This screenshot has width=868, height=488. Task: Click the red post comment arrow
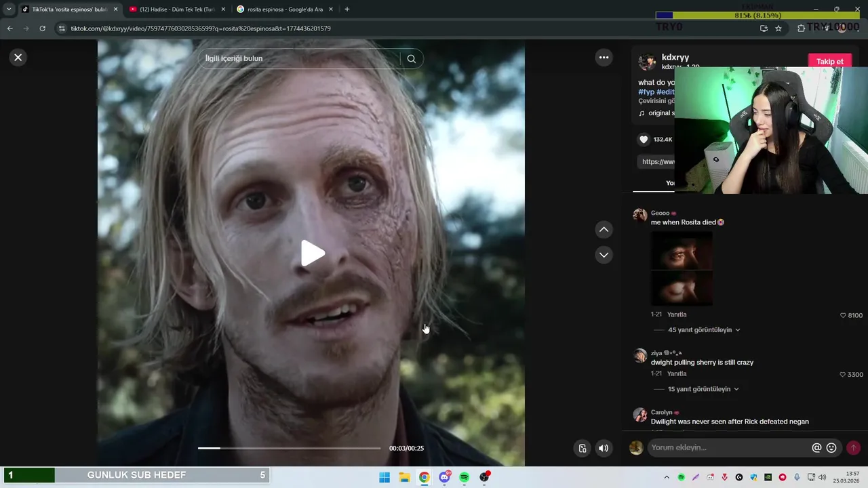(853, 448)
